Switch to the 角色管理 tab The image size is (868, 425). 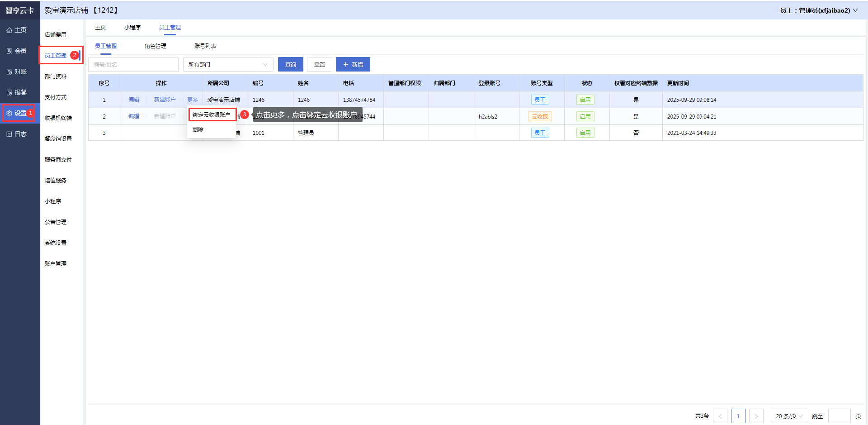[156, 46]
